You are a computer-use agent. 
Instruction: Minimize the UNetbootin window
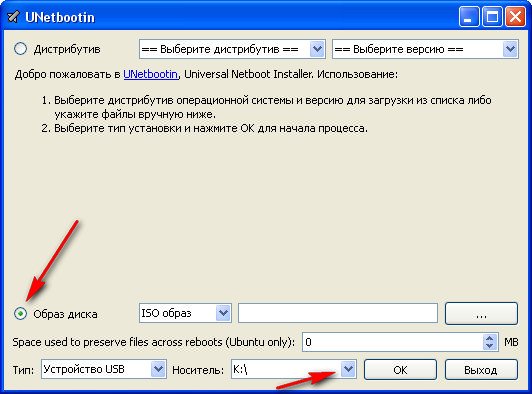click(x=469, y=17)
